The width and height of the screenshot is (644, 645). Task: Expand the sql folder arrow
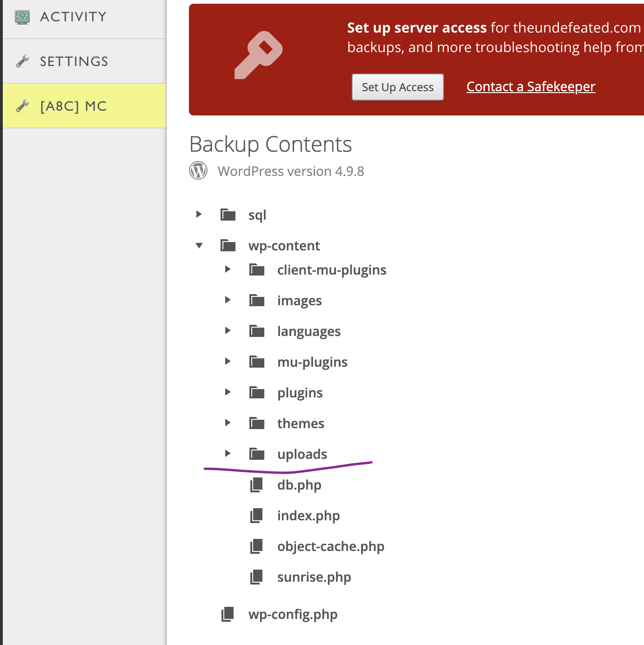click(199, 214)
